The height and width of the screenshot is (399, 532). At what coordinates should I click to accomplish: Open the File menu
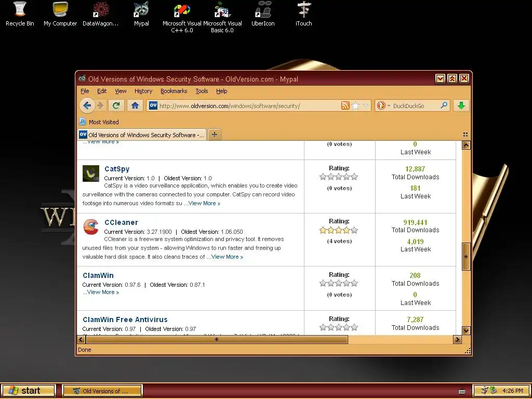tap(85, 91)
